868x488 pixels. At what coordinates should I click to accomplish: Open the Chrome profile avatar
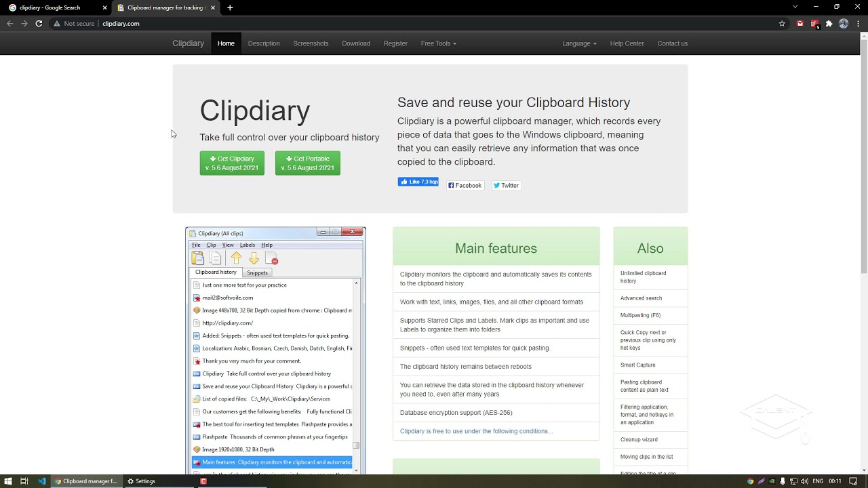(x=844, y=23)
